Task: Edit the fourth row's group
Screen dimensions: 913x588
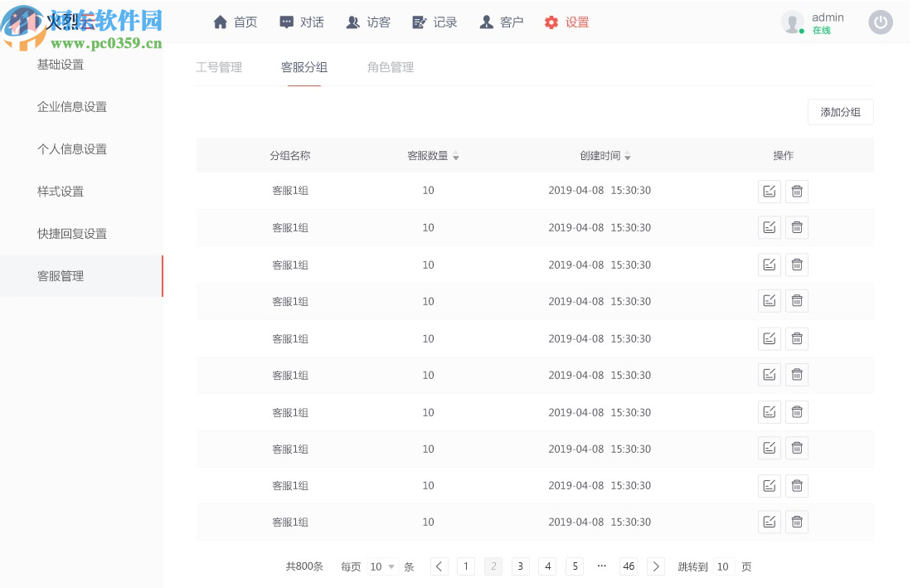Action: pos(770,301)
